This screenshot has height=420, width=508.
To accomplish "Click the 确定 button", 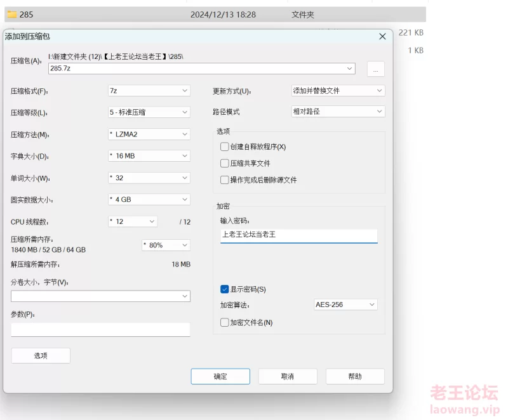I will (220, 376).
